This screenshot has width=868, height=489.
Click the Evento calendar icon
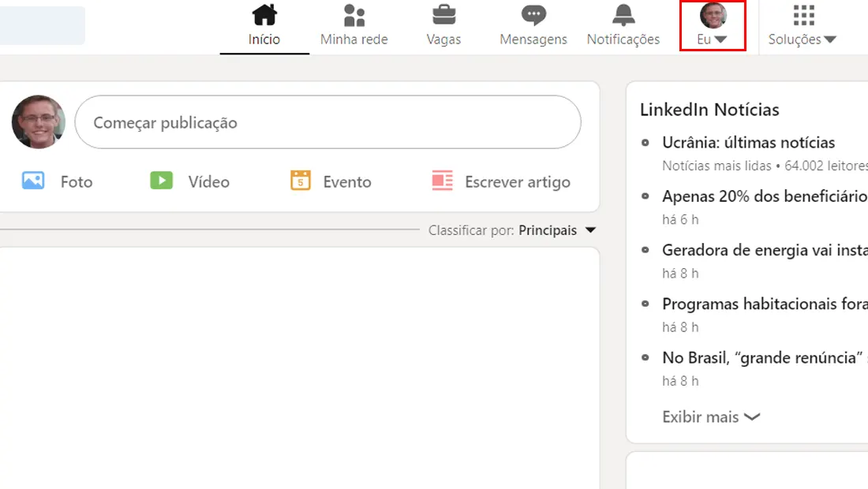301,181
